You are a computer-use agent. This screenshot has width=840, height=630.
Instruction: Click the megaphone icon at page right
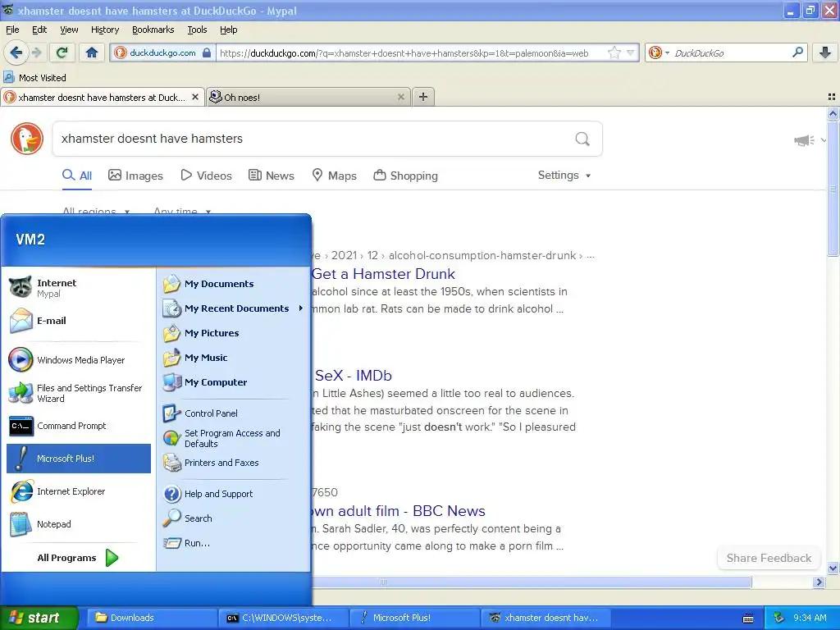pyautogui.click(x=804, y=140)
